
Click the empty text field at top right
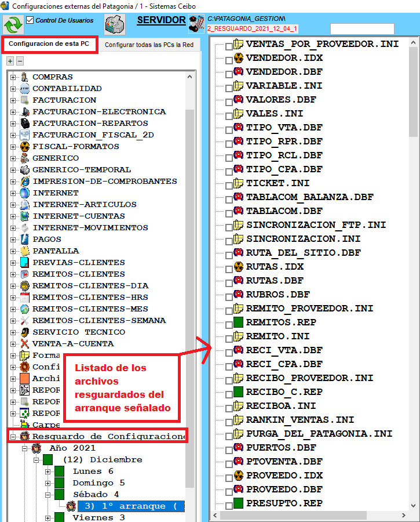361,29
